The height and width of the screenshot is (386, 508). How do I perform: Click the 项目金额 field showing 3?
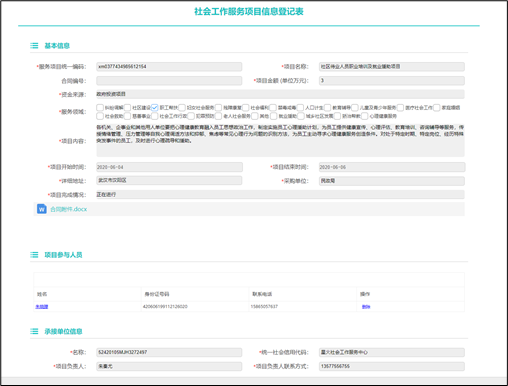(392, 81)
